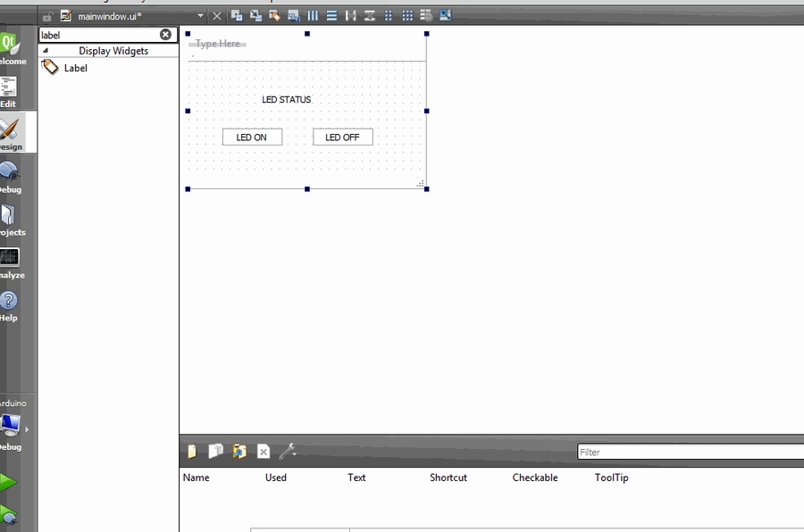Click the LED ON button on form
804x532 pixels.
point(252,137)
